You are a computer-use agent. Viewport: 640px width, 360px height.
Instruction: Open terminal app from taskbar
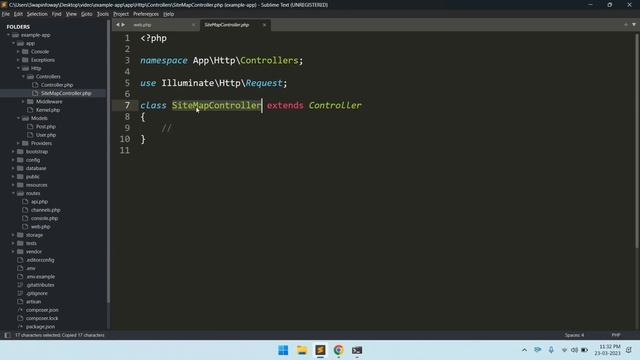tap(357, 350)
